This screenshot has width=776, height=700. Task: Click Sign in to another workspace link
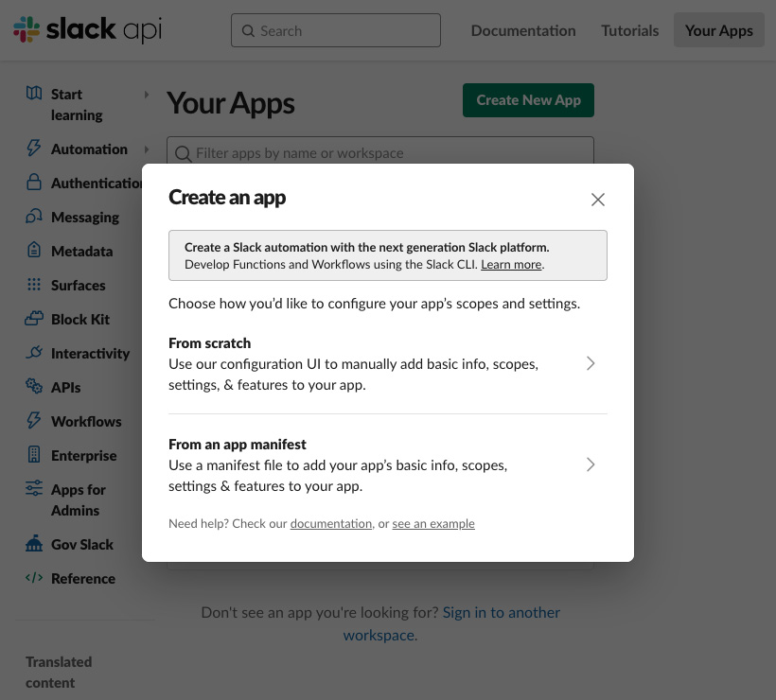pos(451,623)
